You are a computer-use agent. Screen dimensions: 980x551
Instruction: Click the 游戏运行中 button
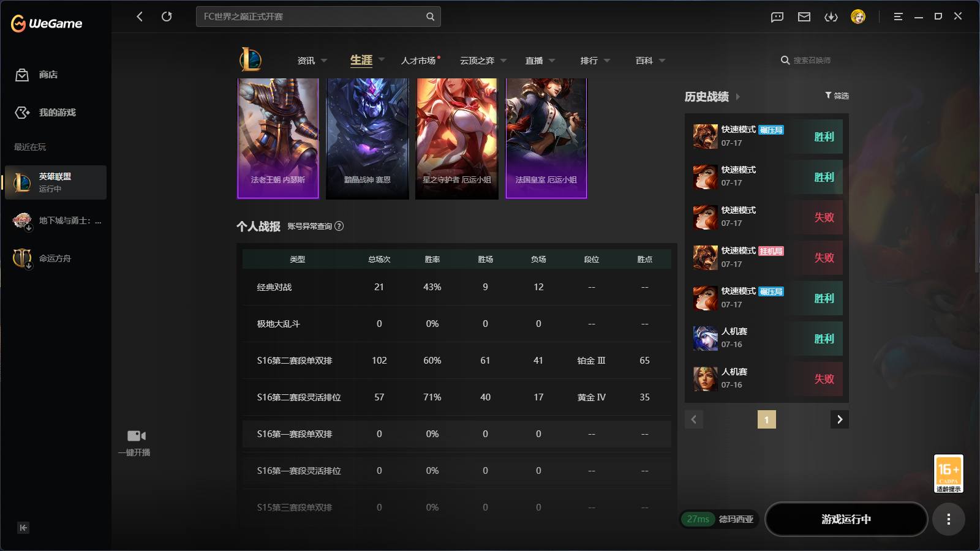pyautogui.click(x=846, y=519)
